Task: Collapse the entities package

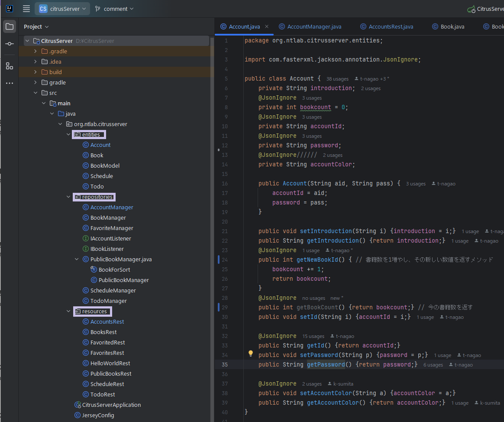Action: [68, 134]
